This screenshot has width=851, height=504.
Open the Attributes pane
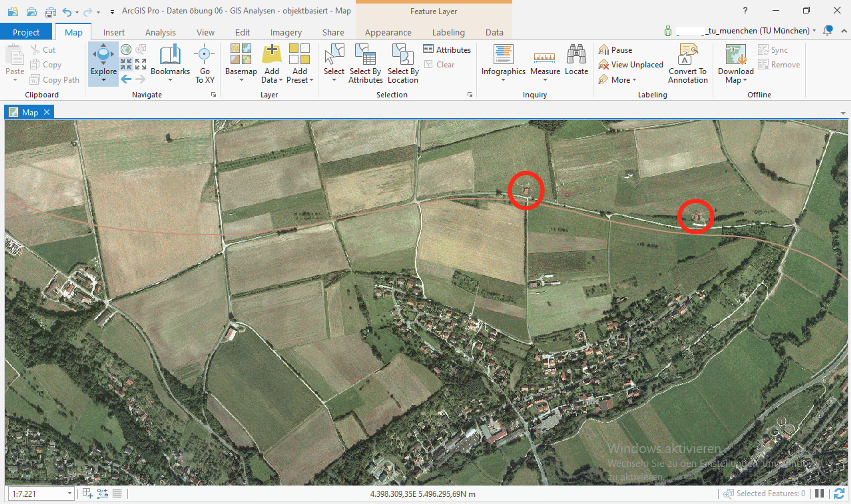click(x=447, y=50)
